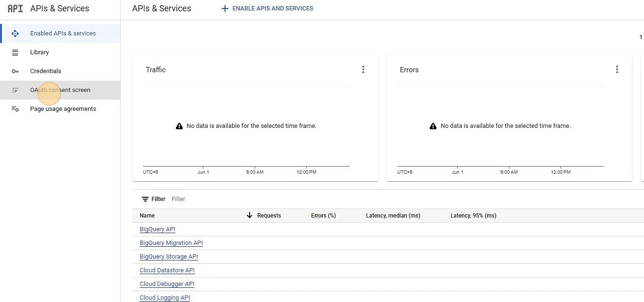
Task: Open the BigQuery API link
Action: click(158, 229)
